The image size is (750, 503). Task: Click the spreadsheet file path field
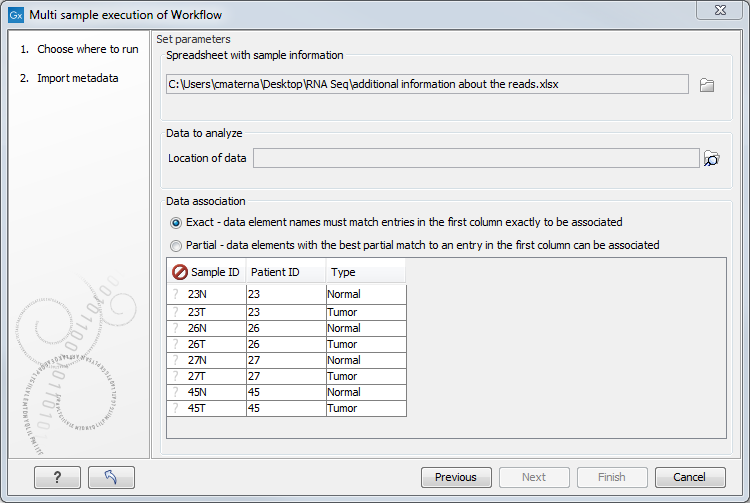[x=427, y=84]
